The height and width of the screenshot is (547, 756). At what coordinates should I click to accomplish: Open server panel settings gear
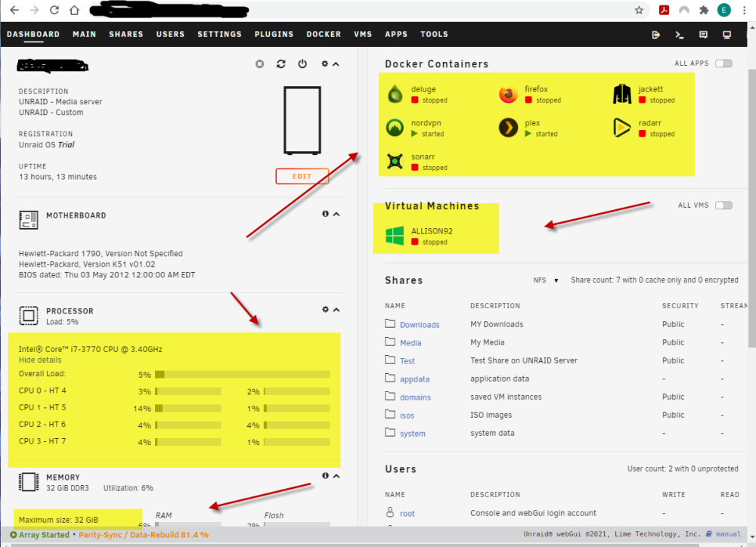tap(324, 63)
